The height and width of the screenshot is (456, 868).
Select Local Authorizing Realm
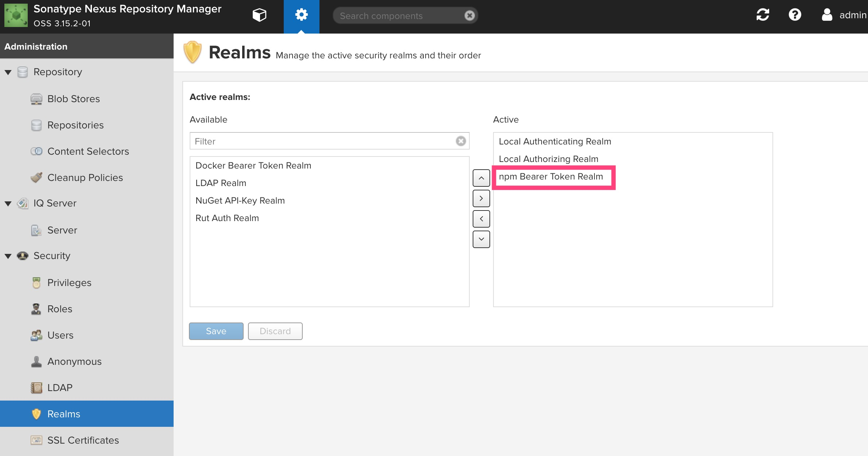(633, 159)
